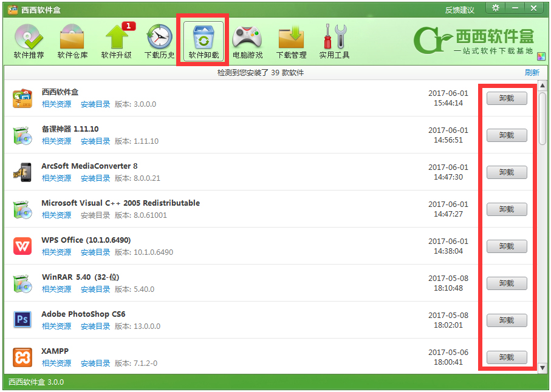The image size is (551, 392).
Task: Open the 软件仓库 section
Action: coord(72,39)
